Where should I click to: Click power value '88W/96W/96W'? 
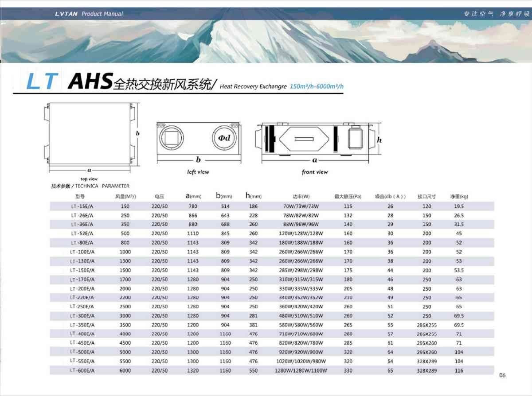click(301, 224)
